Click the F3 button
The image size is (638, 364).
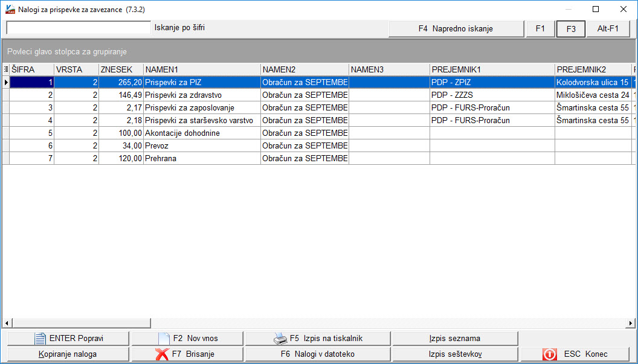point(571,29)
